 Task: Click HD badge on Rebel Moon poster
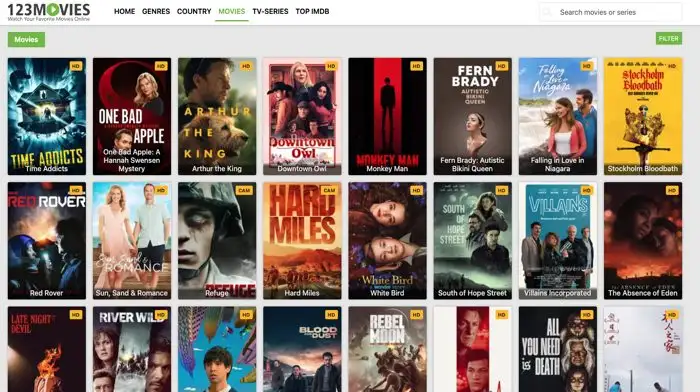point(417,315)
